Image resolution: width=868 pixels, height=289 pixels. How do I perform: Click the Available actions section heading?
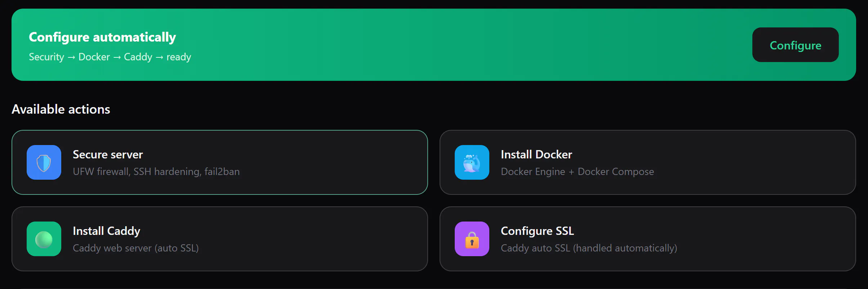[x=61, y=109]
